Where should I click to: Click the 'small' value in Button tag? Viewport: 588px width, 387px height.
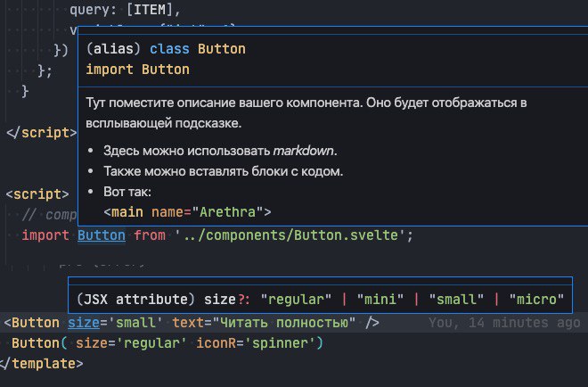[135, 323]
